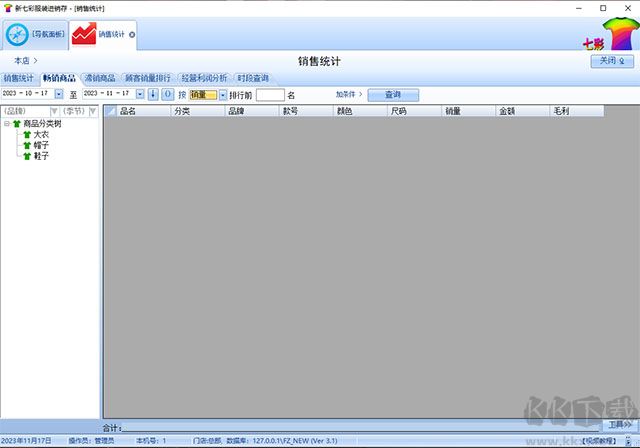Select 大衣 in the category tree
640x448 pixels.
pyautogui.click(x=41, y=135)
